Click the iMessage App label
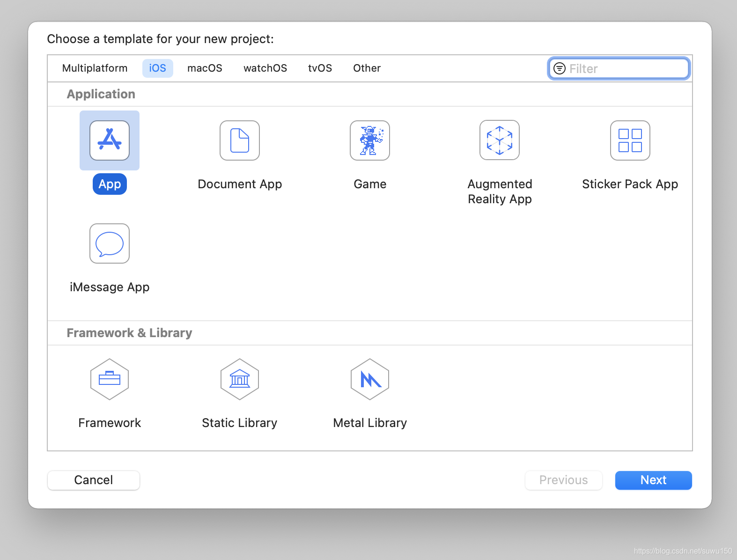The image size is (737, 560). tap(110, 287)
